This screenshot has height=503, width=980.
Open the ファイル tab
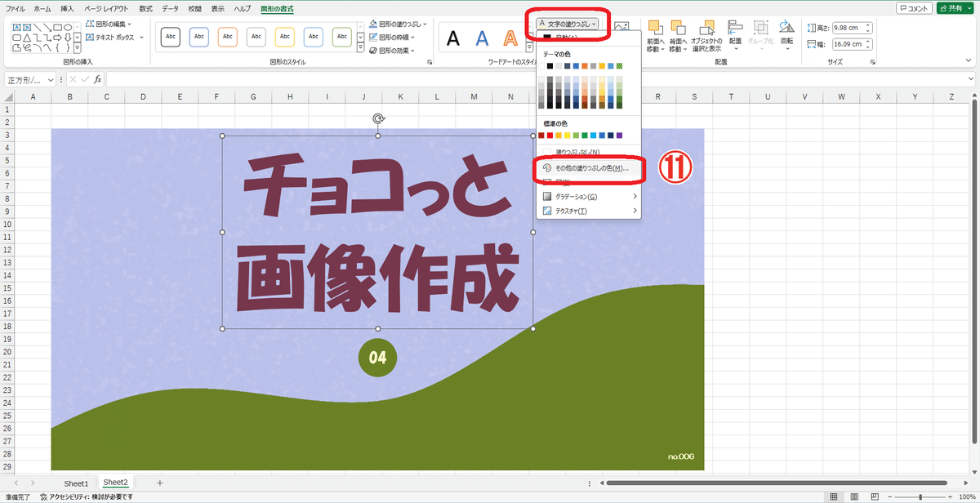[x=15, y=8]
